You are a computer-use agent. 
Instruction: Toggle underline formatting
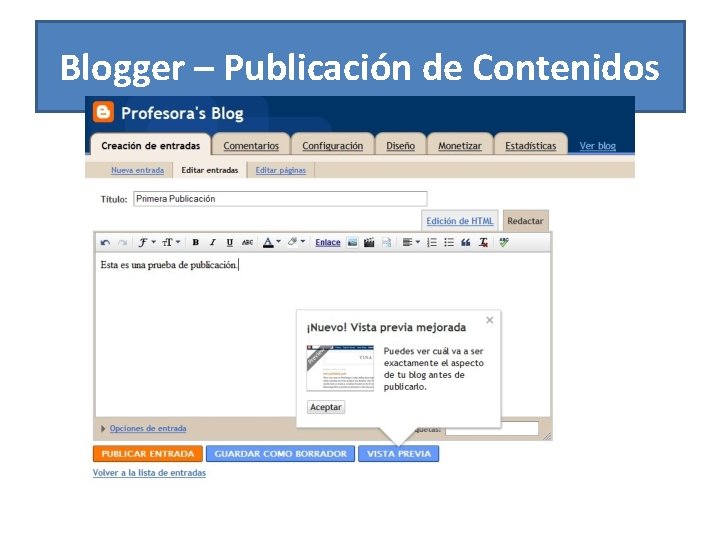pos(230,242)
